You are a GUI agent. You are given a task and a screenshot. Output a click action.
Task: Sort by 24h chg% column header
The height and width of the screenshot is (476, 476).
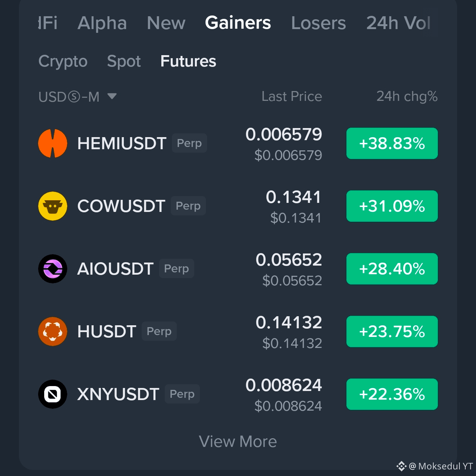pyautogui.click(x=407, y=97)
